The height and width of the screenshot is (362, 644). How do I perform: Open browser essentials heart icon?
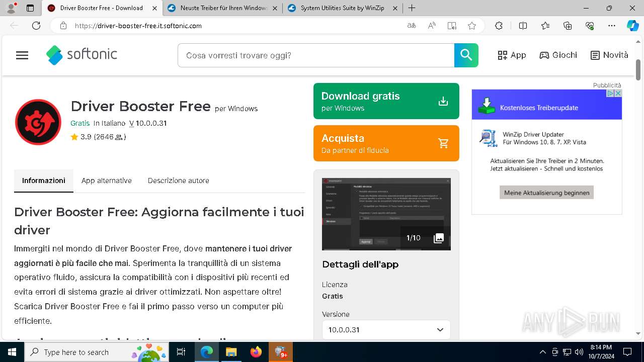point(590,26)
